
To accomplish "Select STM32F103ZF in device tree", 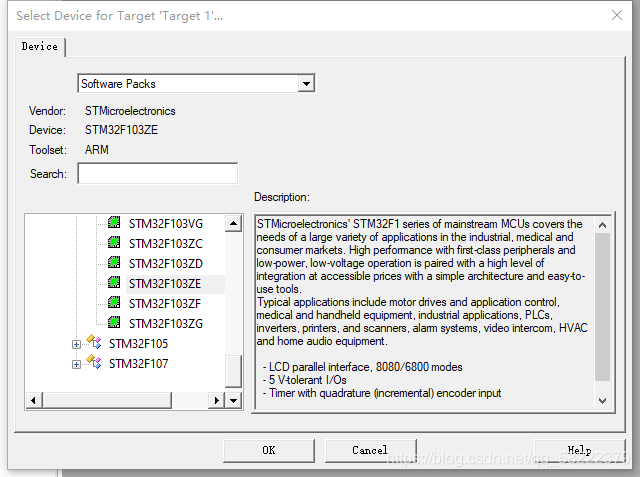I will tap(165, 304).
